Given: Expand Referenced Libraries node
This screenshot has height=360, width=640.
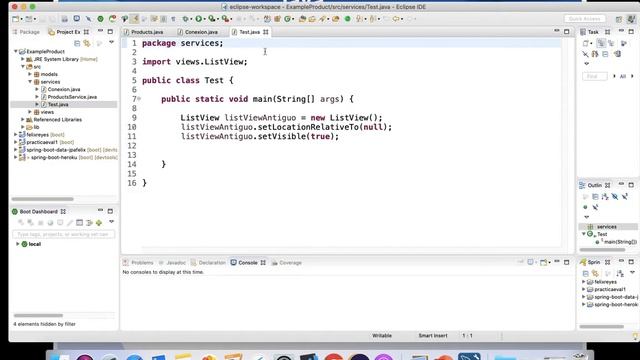Looking at the screenshot, I should (23, 120).
